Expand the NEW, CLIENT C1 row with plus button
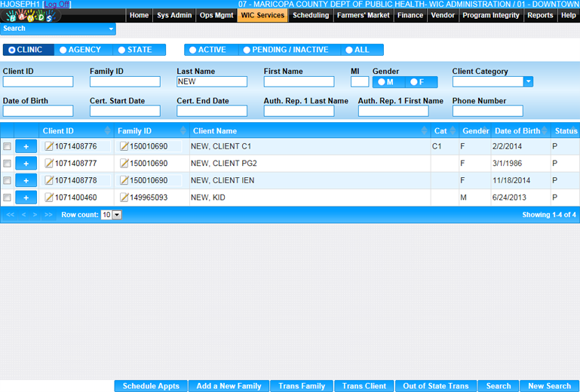The width and height of the screenshot is (580, 392). [26, 146]
